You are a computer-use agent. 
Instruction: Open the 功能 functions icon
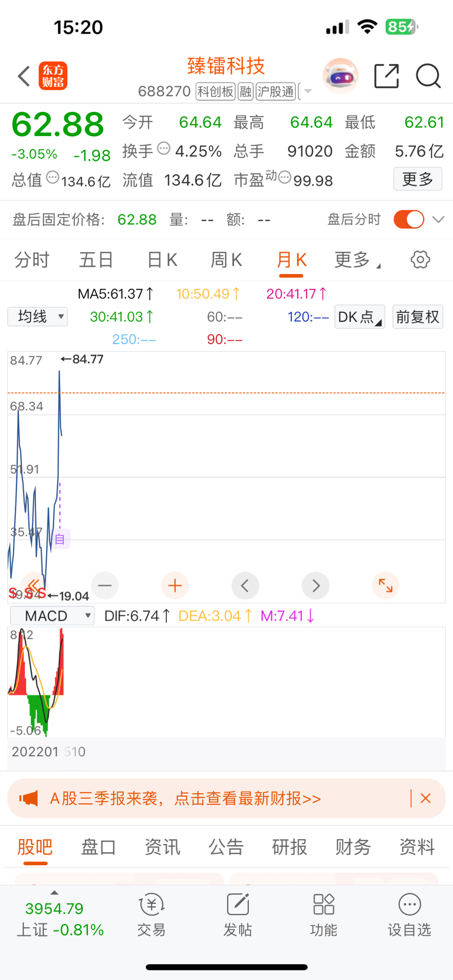(324, 915)
